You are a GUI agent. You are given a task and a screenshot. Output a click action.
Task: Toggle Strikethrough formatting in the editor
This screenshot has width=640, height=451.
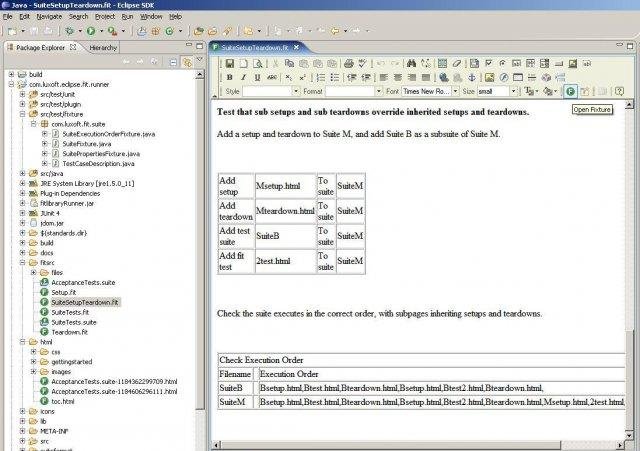[271, 78]
